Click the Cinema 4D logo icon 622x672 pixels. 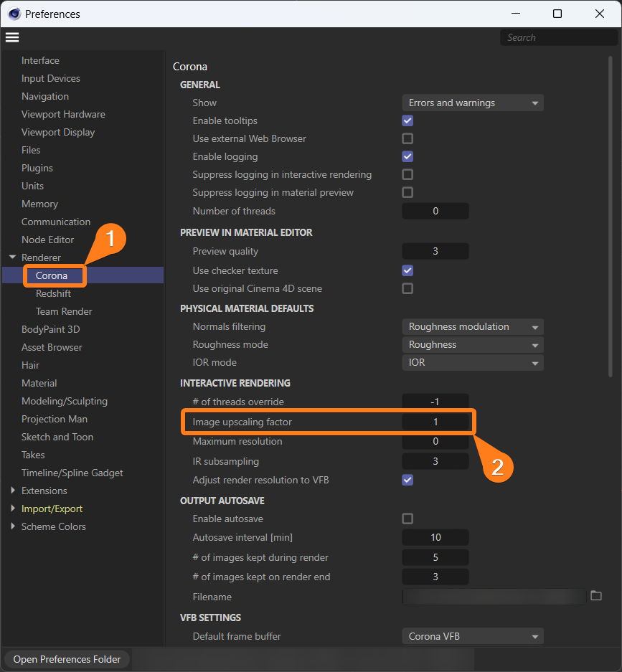14,14
